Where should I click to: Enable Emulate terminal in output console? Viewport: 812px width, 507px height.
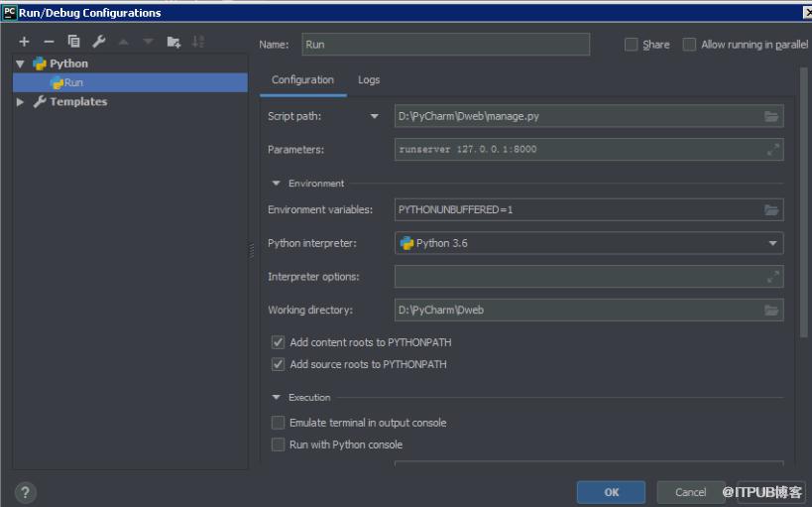click(x=278, y=423)
